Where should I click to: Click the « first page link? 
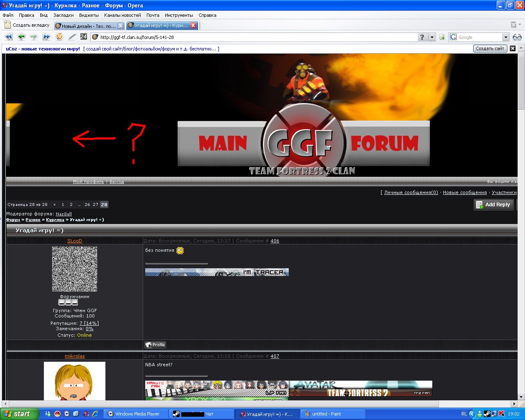pos(55,204)
